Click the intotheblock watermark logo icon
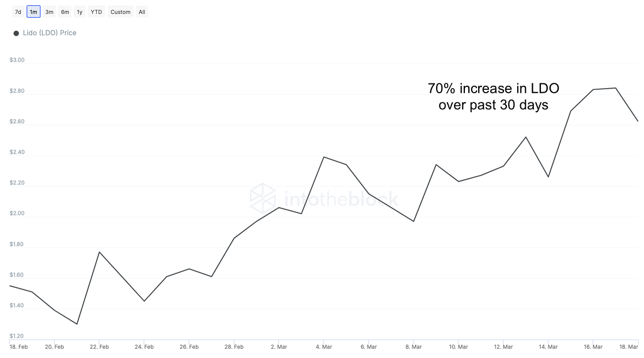 pos(263,199)
